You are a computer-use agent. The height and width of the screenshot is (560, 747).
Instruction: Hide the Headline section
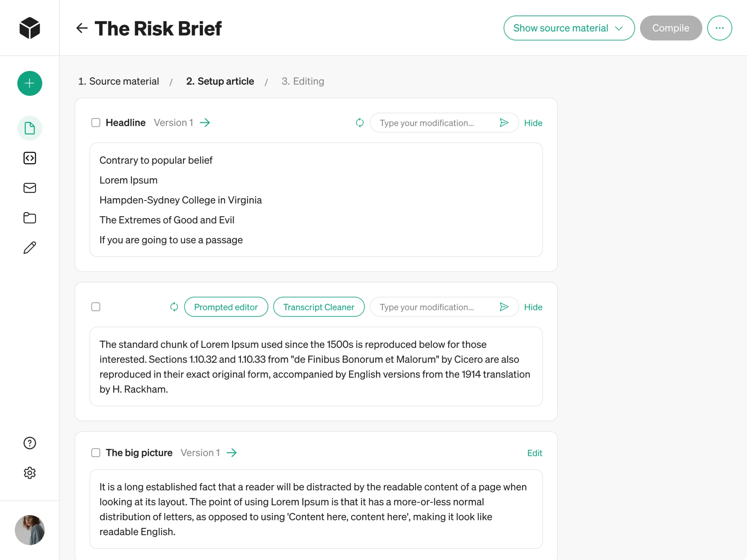click(x=533, y=122)
